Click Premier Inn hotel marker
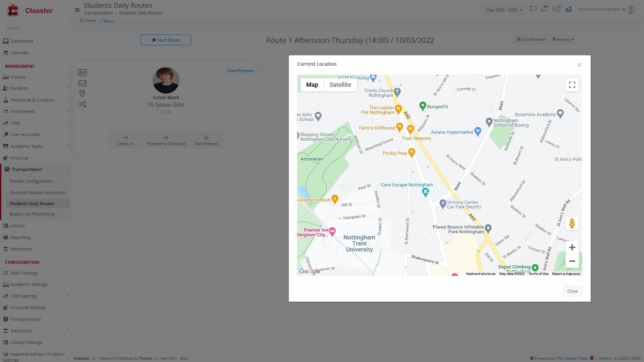This screenshot has width=644, height=362. coord(332,232)
